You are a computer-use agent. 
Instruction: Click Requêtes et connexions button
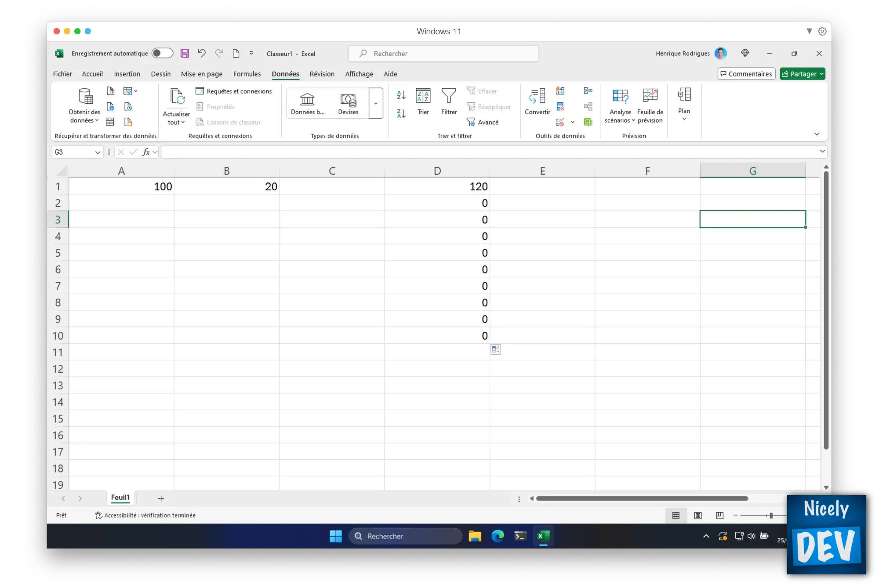coord(234,91)
